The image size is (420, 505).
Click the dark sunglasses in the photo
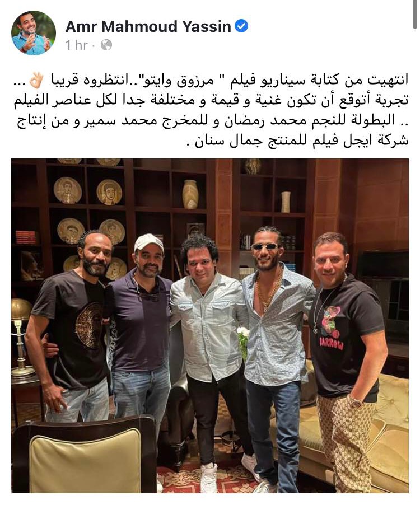click(x=265, y=247)
